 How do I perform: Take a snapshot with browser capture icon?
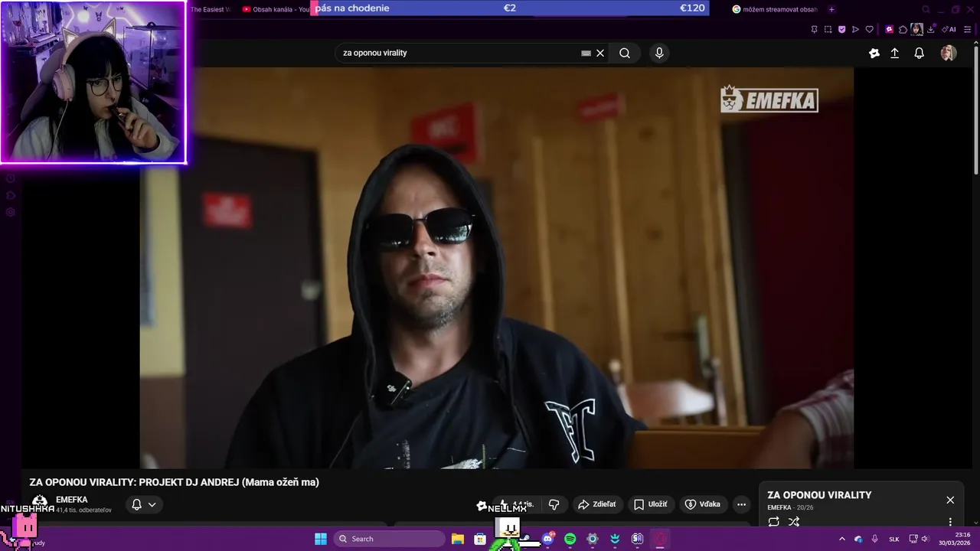(828, 29)
